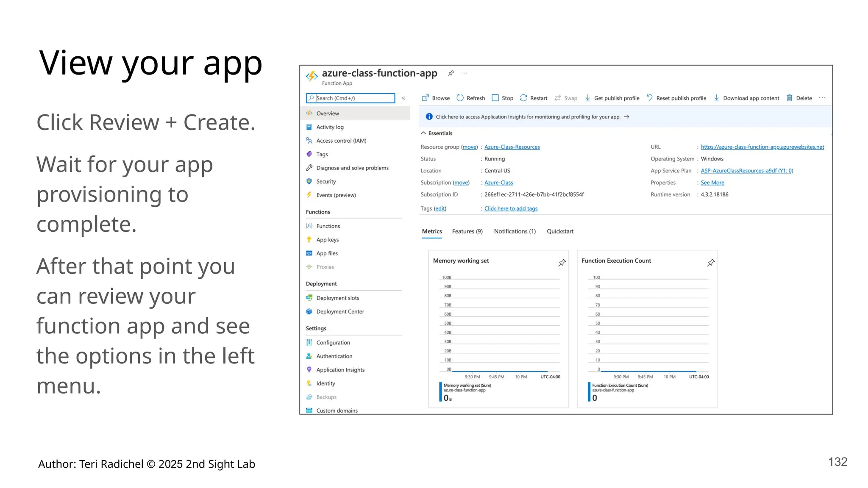Click See More properties link
The height and width of the screenshot is (488, 868).
pyautogui.click(x=712, y=183)
